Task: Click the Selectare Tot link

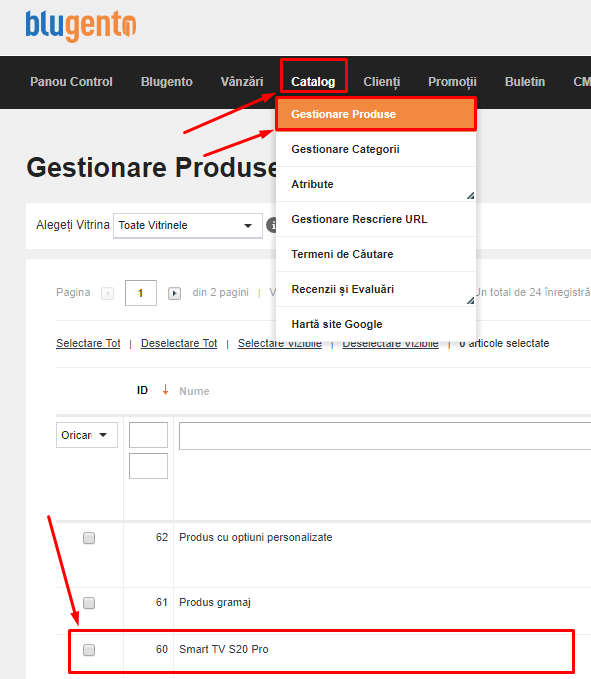Action: tap(88, 343)
